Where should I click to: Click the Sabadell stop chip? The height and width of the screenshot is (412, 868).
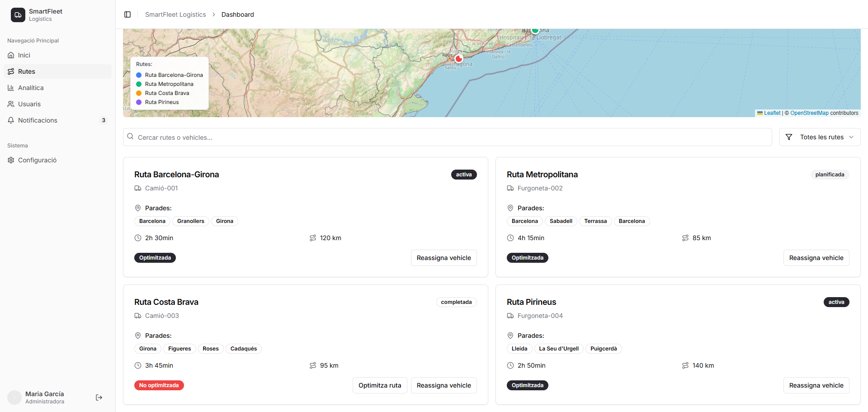[561, 221]
